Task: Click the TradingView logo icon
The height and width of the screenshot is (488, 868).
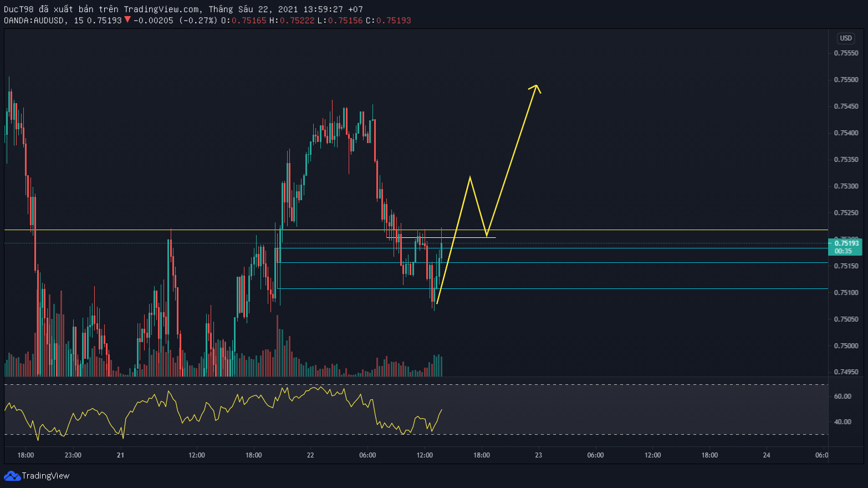Action: point(12,476)
